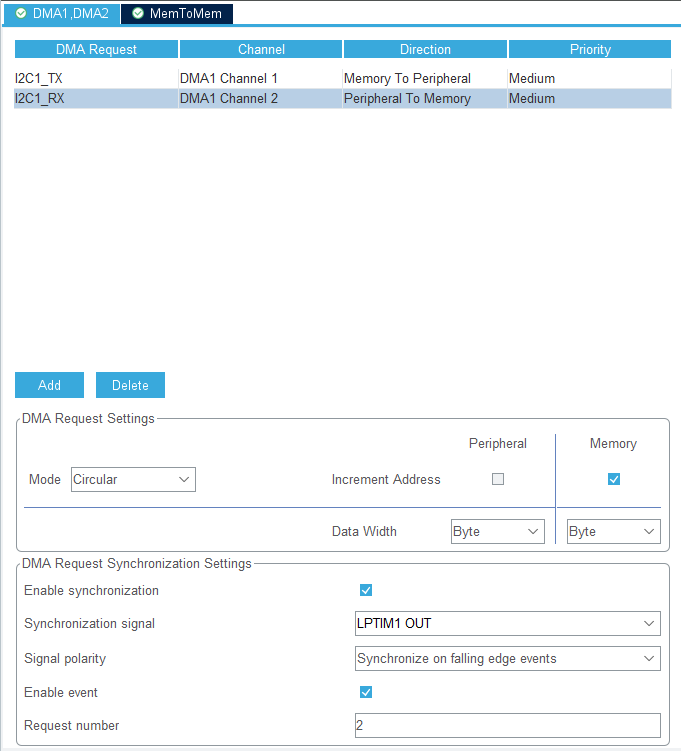
Task: Open the Signal polarity dropdown
Action: [x=508, y=659]
